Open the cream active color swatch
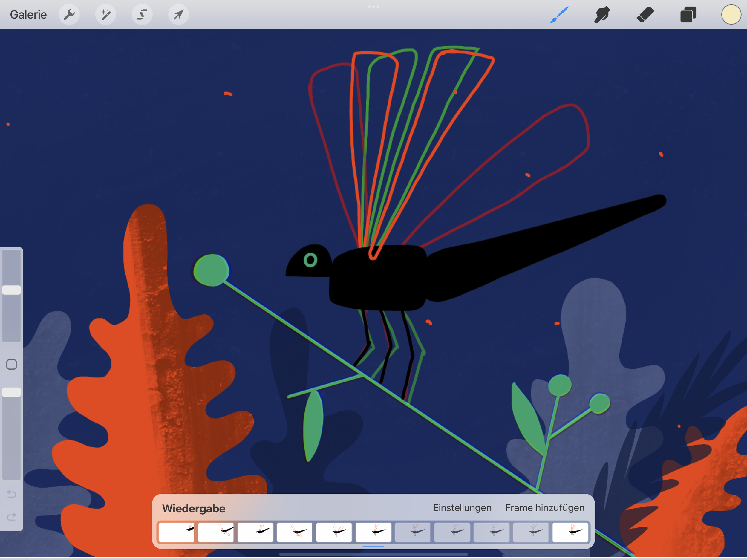The height and width of the screenshot is (560, 747). pyautogui.click(x=731, y=15)
